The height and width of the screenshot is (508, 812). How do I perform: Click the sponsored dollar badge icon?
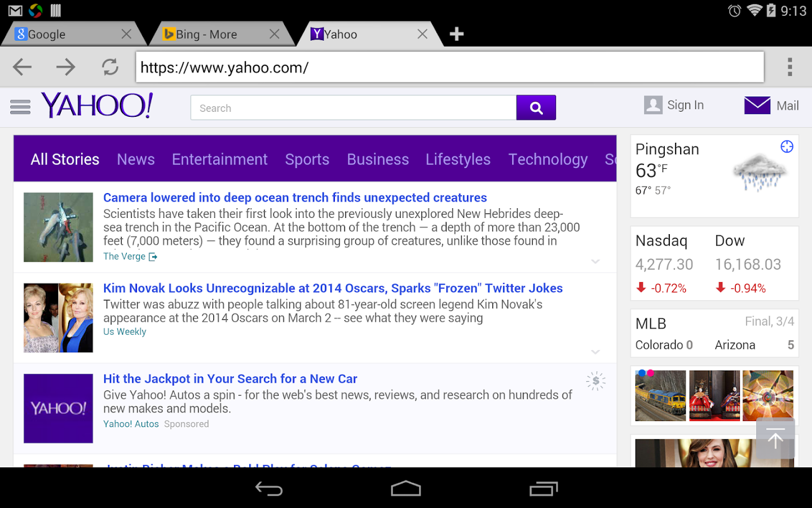click(x=595, y=381)
